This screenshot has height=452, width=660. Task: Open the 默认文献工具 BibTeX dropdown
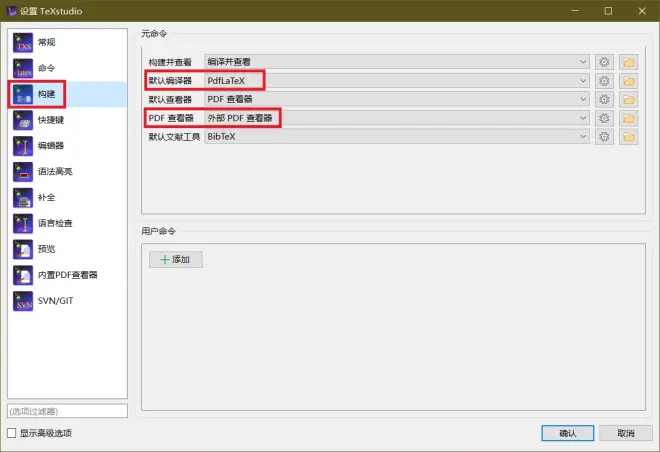[x=397, y=136]
